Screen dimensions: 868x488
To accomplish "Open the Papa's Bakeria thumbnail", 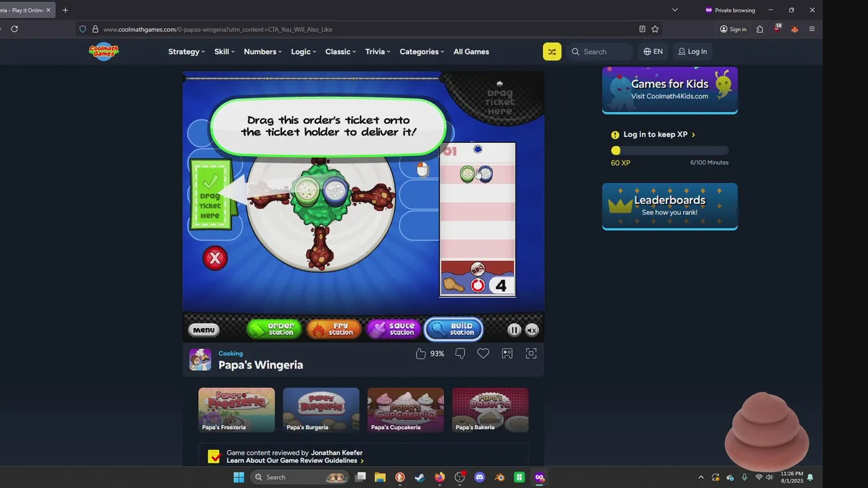I will click(x=490, y=410).
